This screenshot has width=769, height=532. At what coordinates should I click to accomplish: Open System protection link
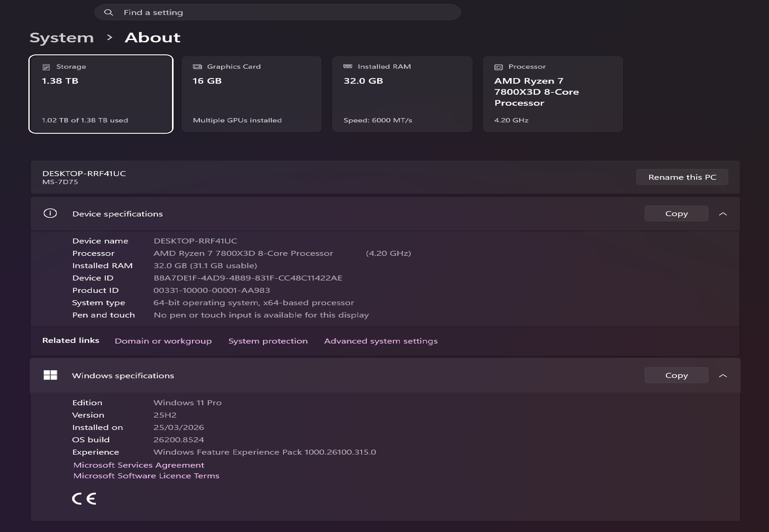pyautogui.click(x=268, y=341)
